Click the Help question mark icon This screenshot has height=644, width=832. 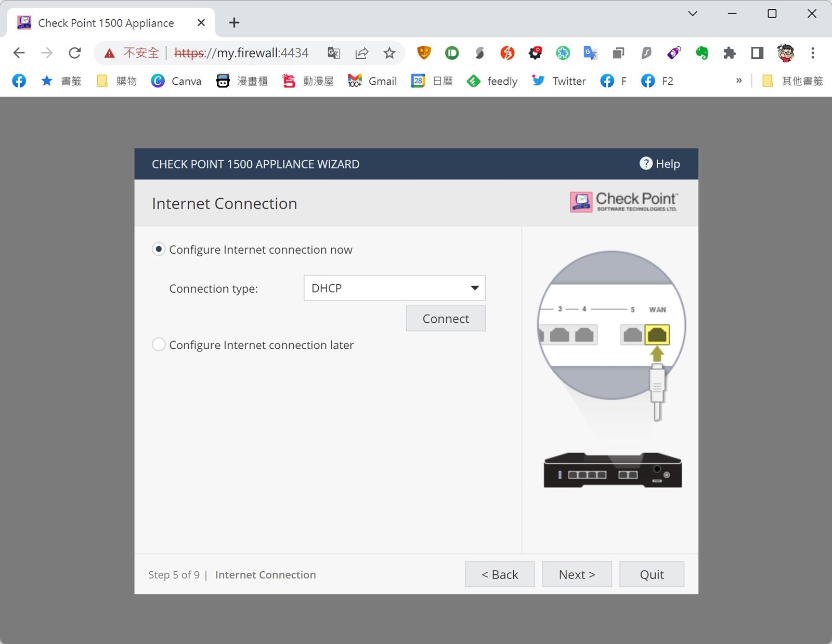pos(645,164)
